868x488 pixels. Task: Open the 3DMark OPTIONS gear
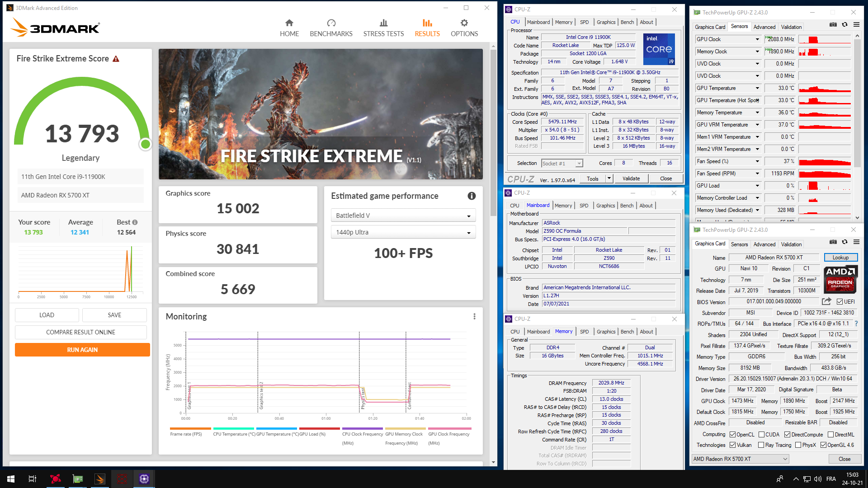pyautogui.click(x=464, y=28)
